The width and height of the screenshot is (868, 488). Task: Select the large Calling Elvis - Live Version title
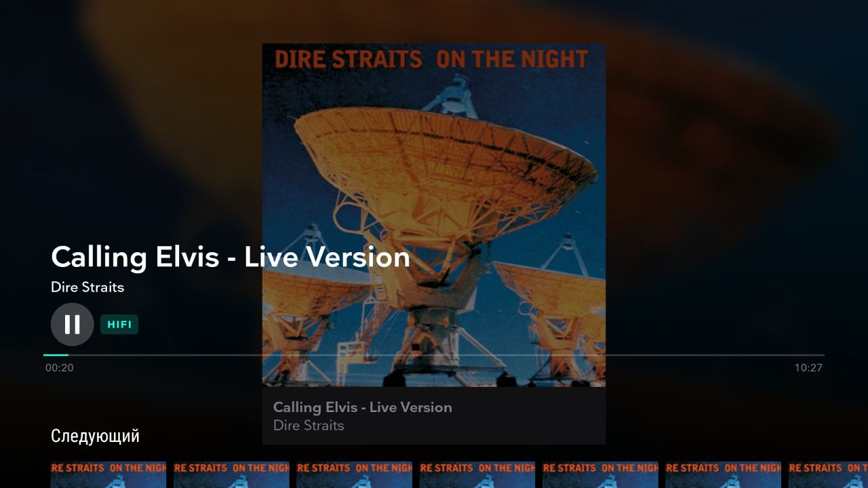click(x=231, y=258)
